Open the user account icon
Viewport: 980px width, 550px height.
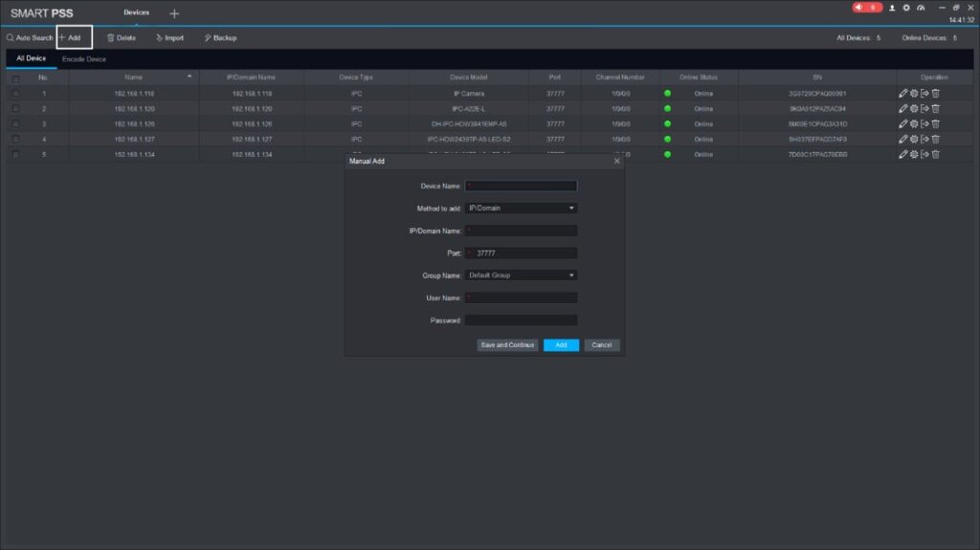click(892, 8)
